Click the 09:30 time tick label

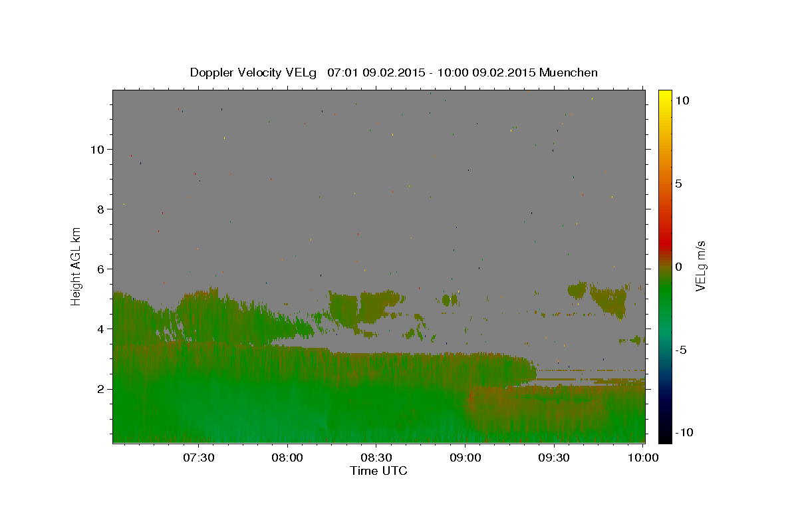(554, 458)
